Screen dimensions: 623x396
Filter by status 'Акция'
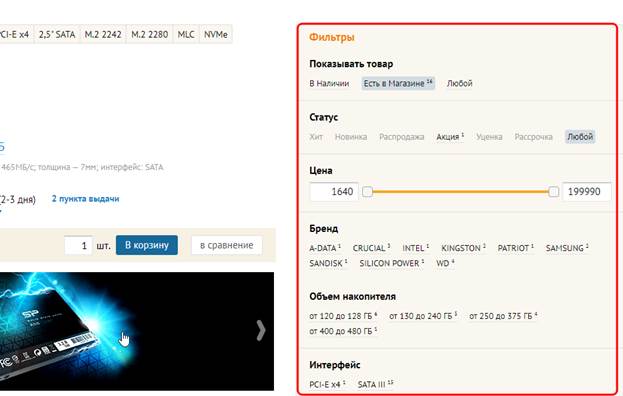click(450, 137)
